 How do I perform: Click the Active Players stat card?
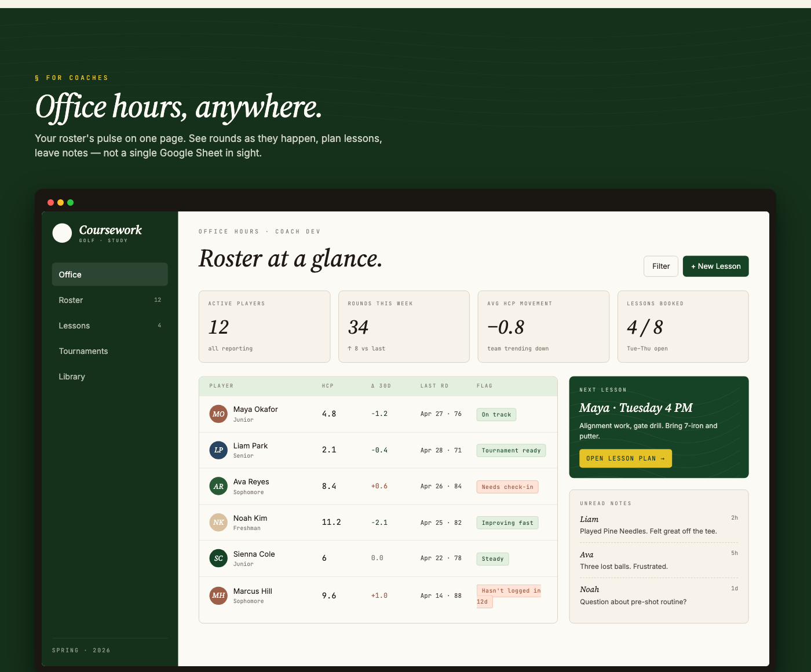(264, 326)
